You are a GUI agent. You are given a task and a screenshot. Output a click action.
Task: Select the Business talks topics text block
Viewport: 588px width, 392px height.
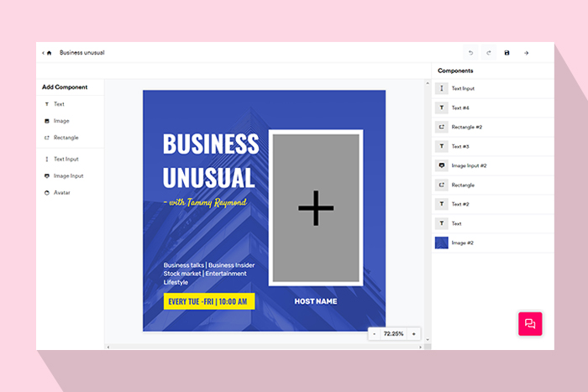tap(209, 274)
